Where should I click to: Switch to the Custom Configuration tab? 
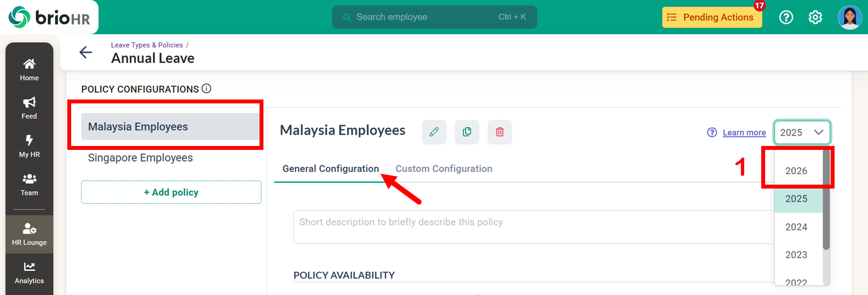(x=444, y=169)
